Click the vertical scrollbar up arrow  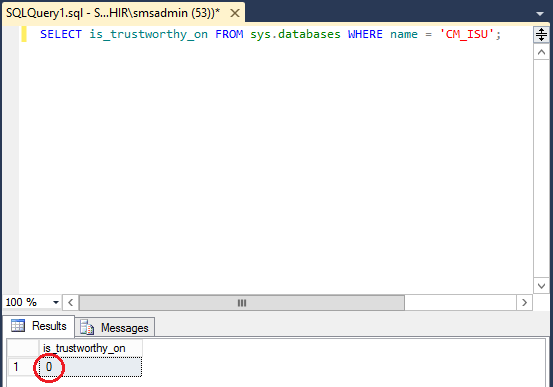coord(541,53)
